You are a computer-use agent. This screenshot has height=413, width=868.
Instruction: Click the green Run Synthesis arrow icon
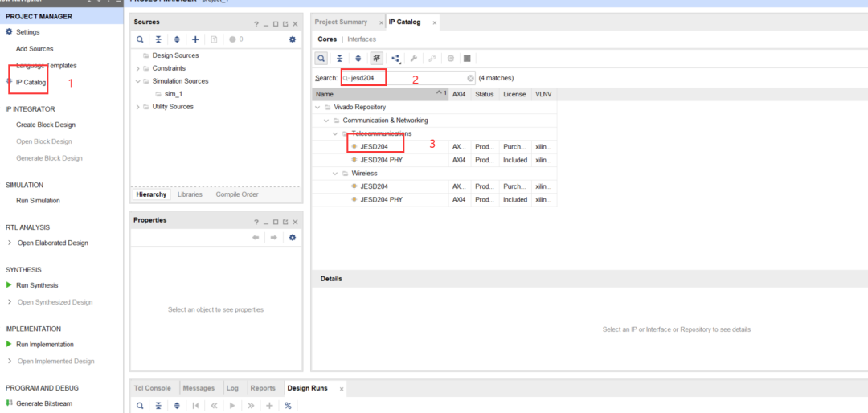click(x=9, y=285)
